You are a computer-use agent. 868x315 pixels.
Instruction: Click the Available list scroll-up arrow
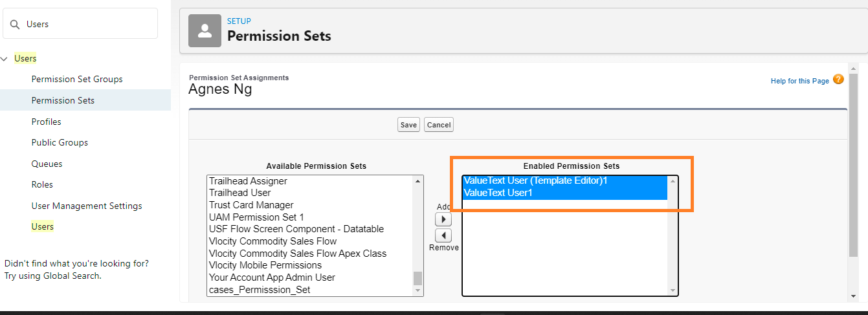(418, 181)
